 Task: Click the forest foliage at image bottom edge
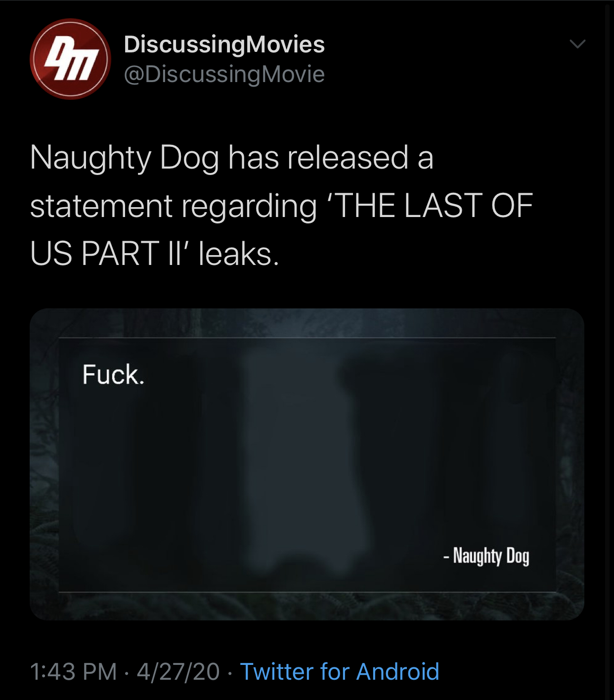click(307, 607)
